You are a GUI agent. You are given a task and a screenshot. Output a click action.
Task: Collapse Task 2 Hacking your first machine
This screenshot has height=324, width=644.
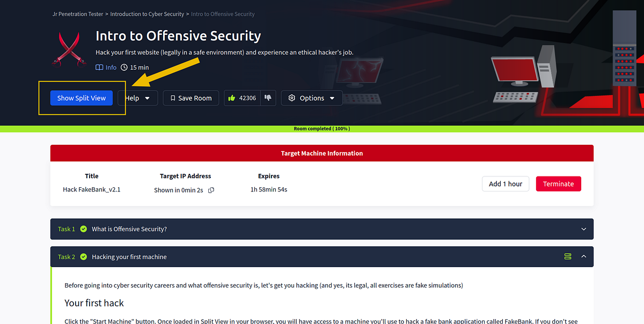click(x=583, y=256)
